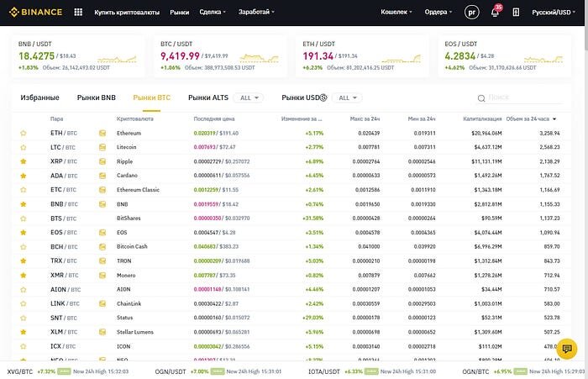Open the pr profile avatar
This screenshot has height=379, width=588.
472,12
